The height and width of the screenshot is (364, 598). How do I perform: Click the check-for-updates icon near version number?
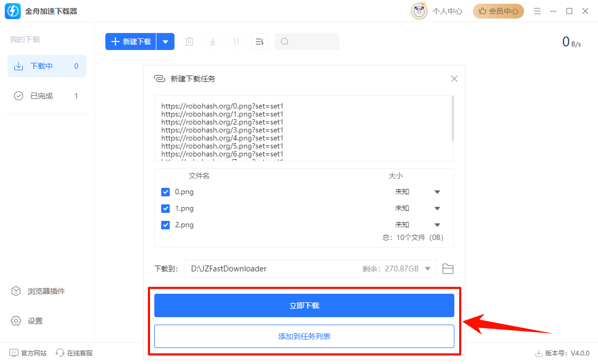(538, 353)
